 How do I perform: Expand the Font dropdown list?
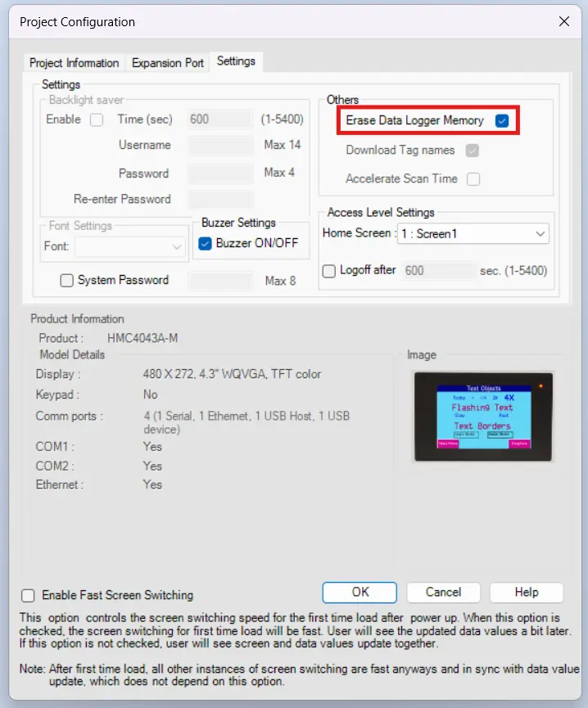130,246
